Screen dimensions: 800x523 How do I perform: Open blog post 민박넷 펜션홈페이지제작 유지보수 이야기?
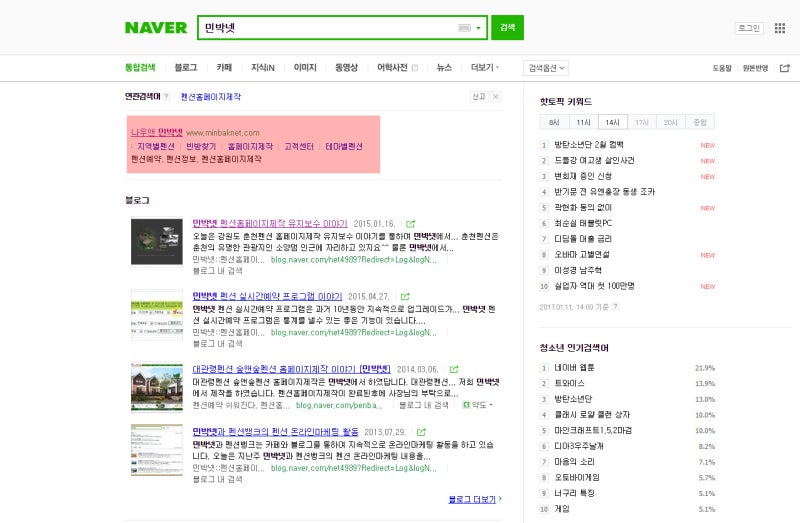click(x=270, y=223)
